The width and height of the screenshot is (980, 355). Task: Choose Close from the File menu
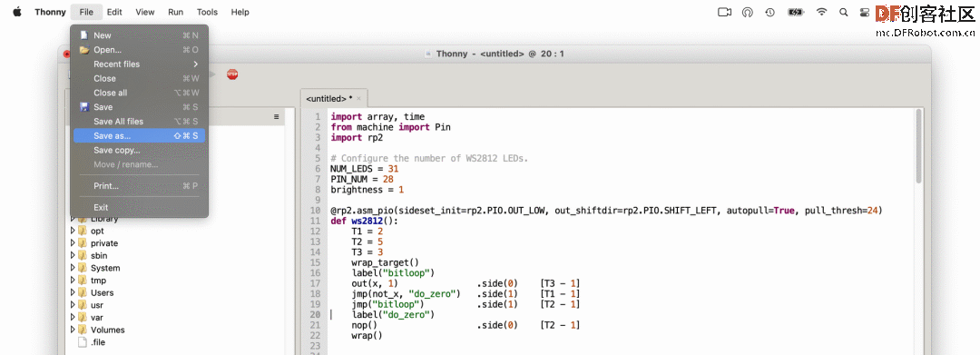[x=139, y=79]
